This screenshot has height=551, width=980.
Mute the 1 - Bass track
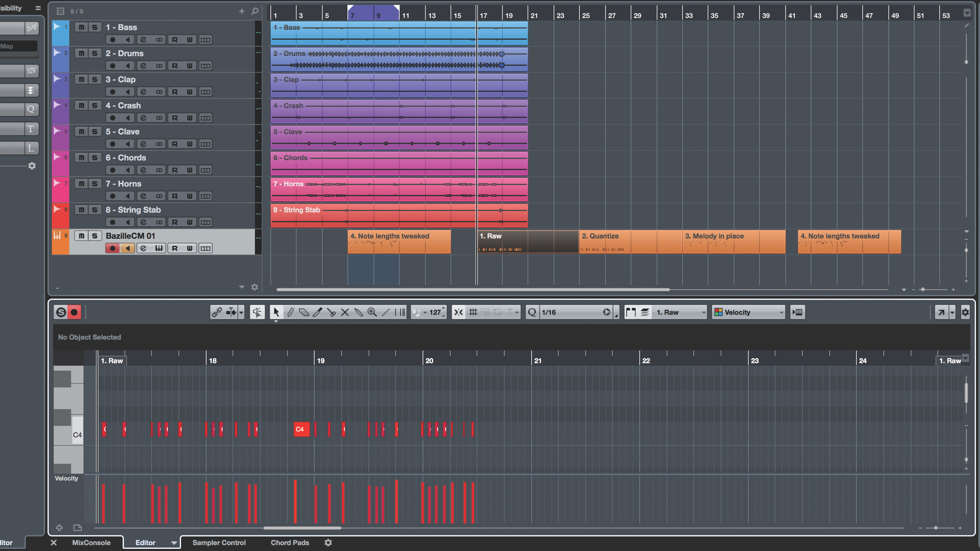point(81,27)
